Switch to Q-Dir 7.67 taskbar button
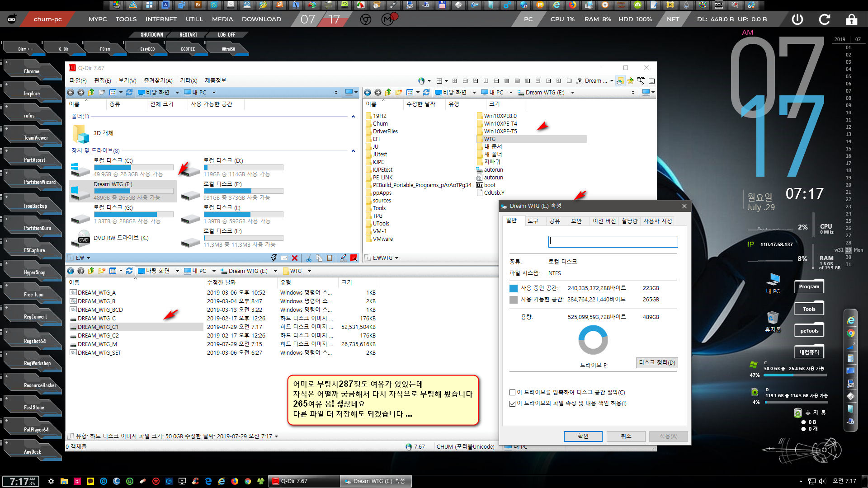868x488 pixels. (x=304, y=481)
